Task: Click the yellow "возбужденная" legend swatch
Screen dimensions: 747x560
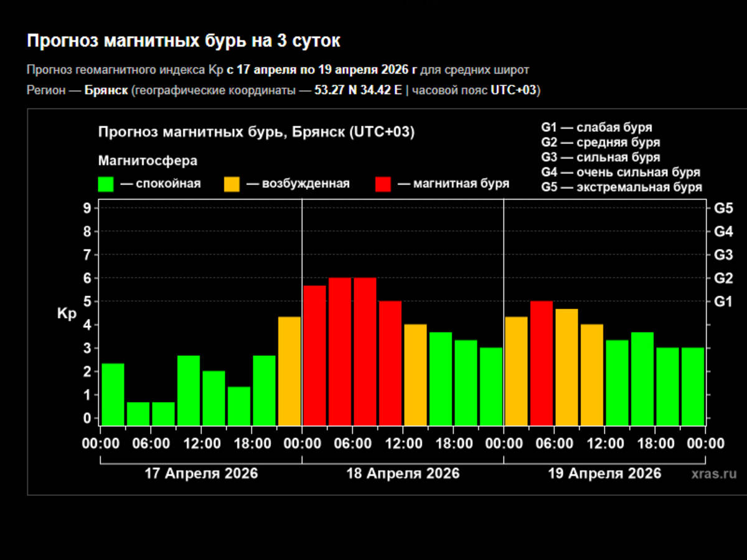Action: pyautogui.click(x=232, y=184)
